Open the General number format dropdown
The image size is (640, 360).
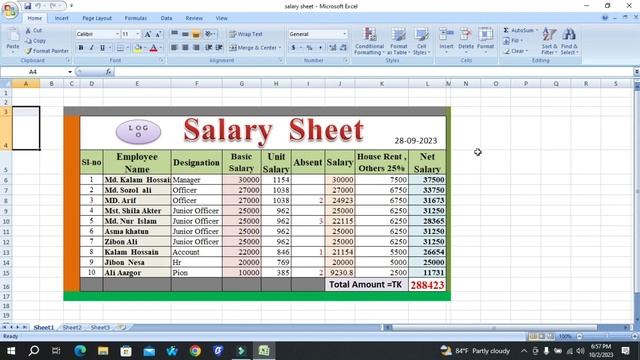pos(344,34)
